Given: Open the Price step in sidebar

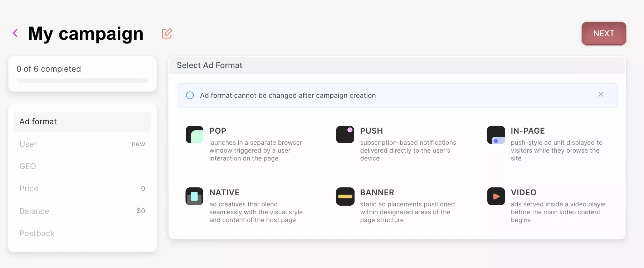Looking at the screenshot, I should 82,188.
